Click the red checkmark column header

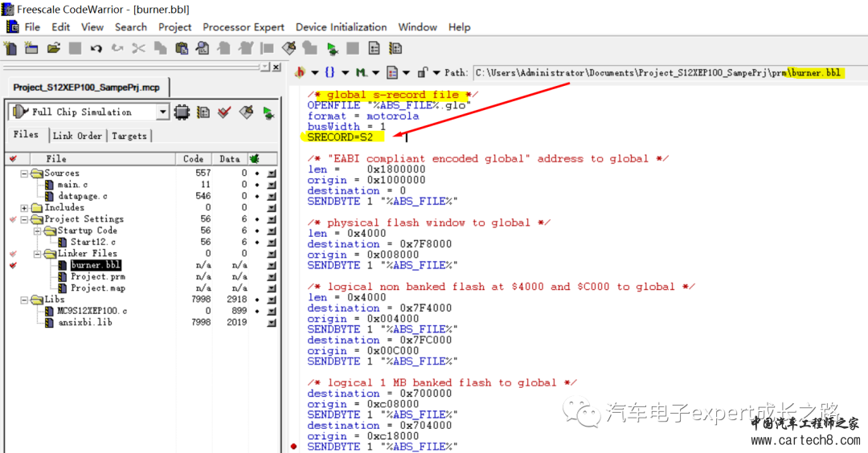[14, 159]
